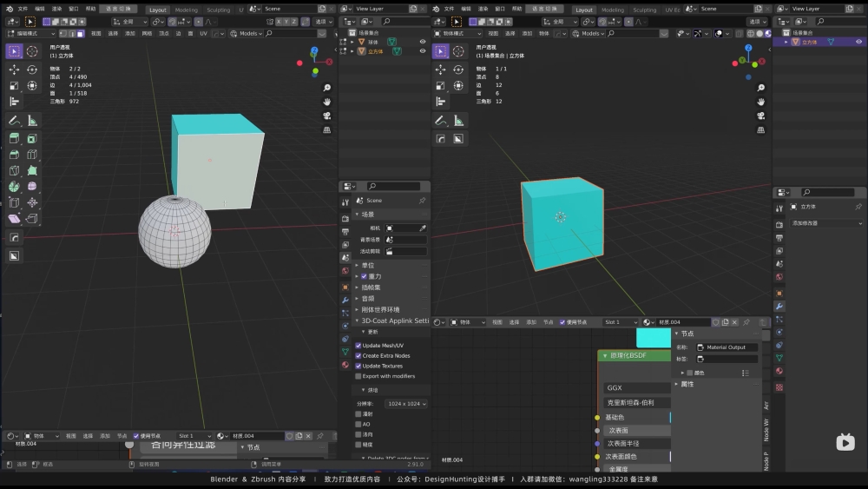Click 次表面半径 field in BSDF node
Image resolution: width=868 pixels, height=489 pixels.
(x=636, y=444)
